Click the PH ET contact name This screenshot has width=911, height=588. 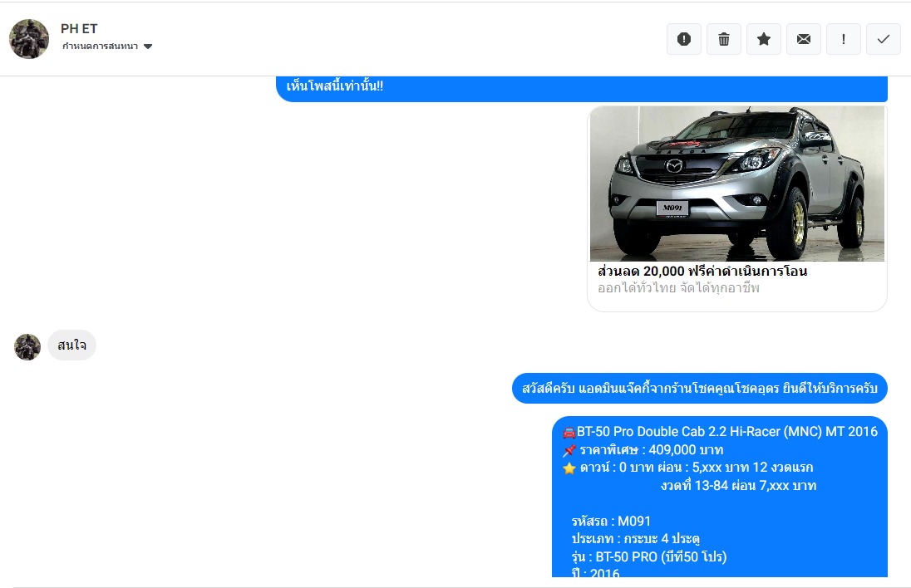click(79, 28)
